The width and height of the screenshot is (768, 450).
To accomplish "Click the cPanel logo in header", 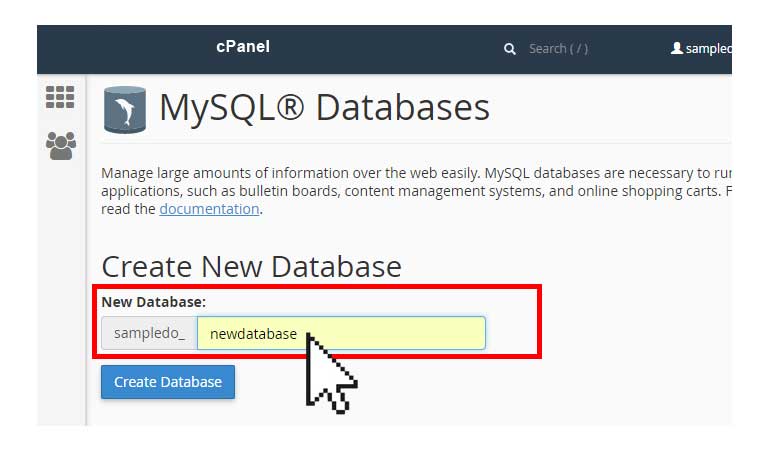I will (x=243, y=47).
